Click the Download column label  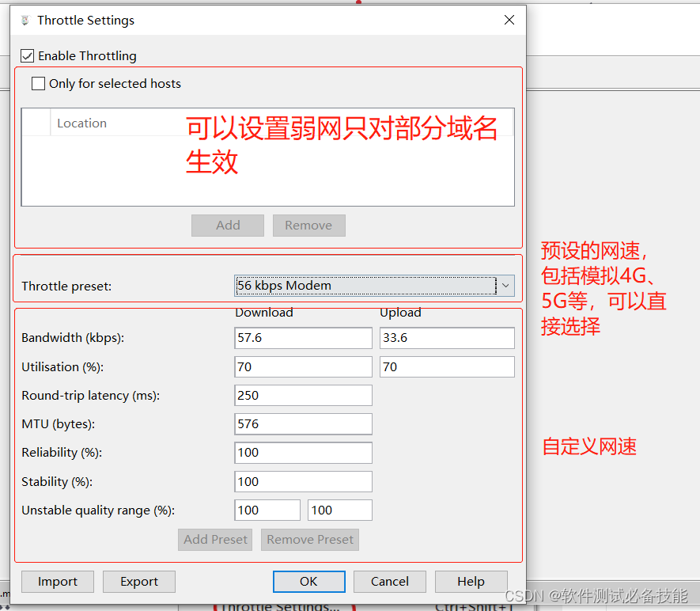tap(264, 313)
